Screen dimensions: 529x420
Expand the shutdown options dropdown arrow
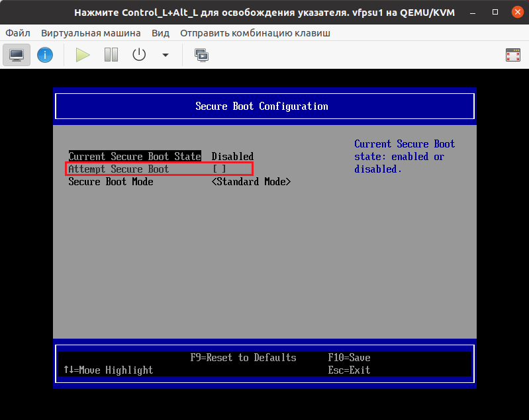166,55
